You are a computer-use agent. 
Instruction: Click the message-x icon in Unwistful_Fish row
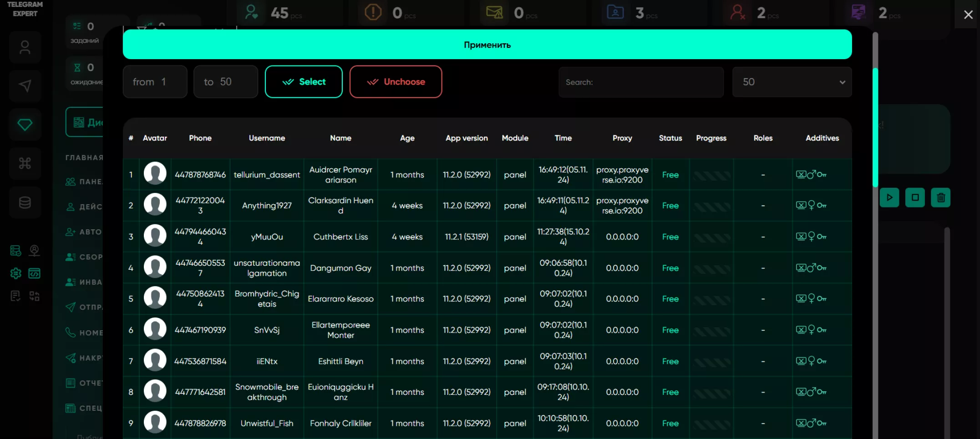click(801, 423)
